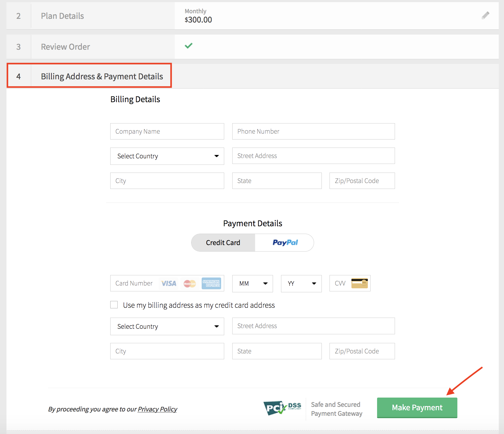Click the American Express logo icon
Image resolution: width=504 pixels, height=434 pixels.
point(211,283)
